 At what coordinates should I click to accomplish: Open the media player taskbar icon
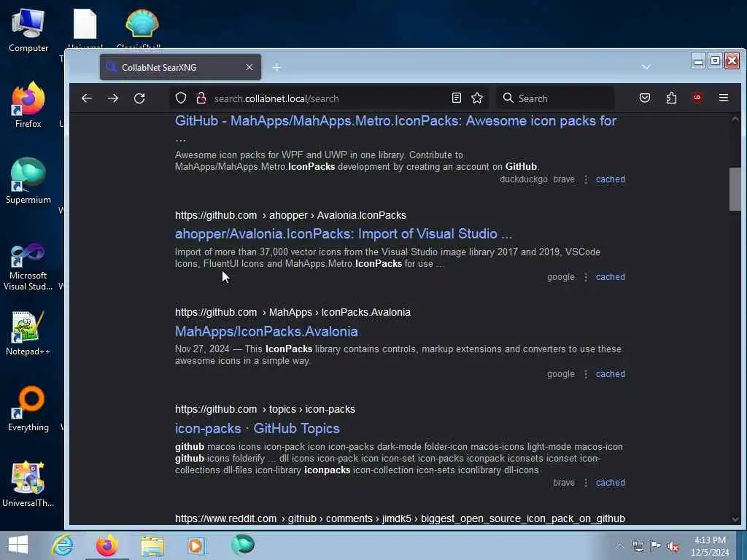click(197, 545)
